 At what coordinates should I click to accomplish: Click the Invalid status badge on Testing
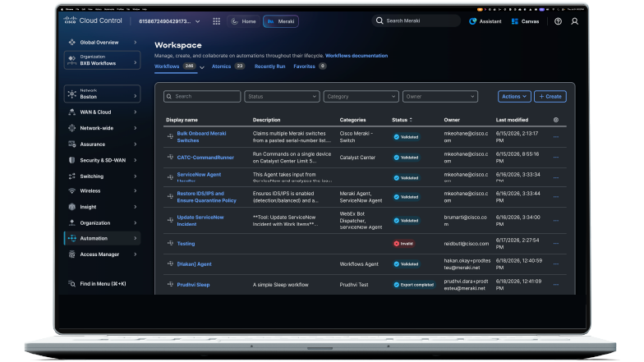404,244
